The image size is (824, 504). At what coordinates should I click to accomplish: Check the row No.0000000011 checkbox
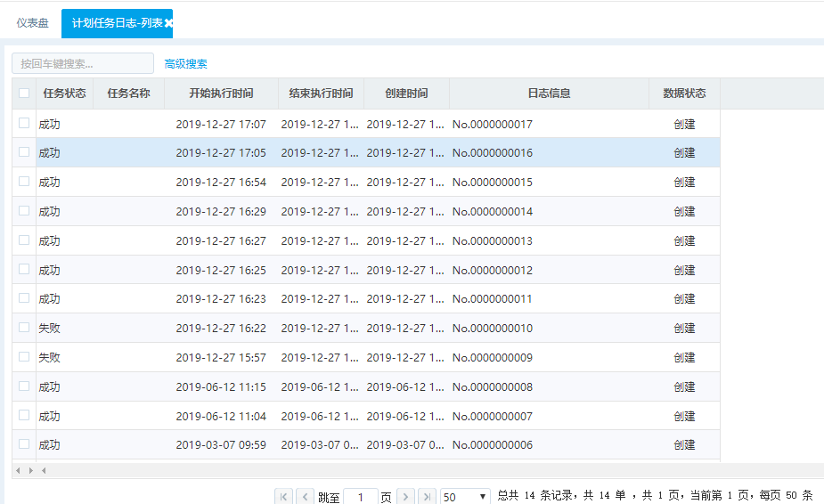[24, 298]
